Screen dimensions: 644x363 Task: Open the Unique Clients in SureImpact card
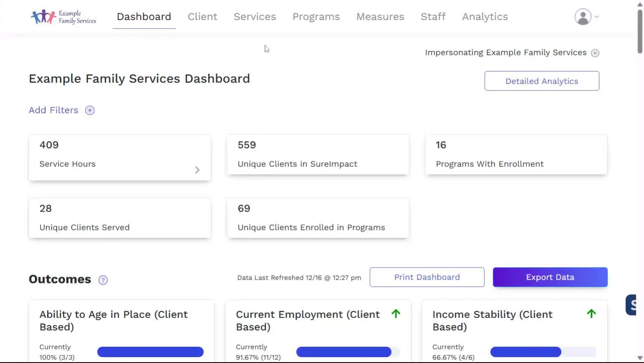pyautogui.click(x=317, y=154)
